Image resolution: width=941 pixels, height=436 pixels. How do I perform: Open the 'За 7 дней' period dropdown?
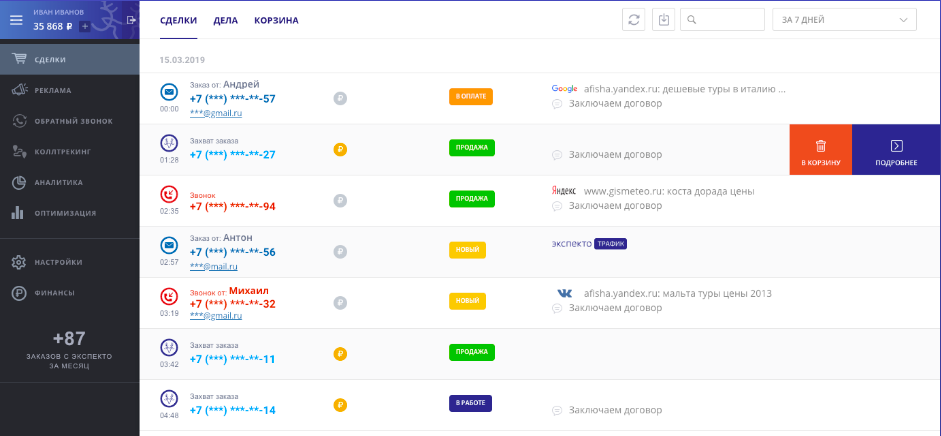[844, 20]
